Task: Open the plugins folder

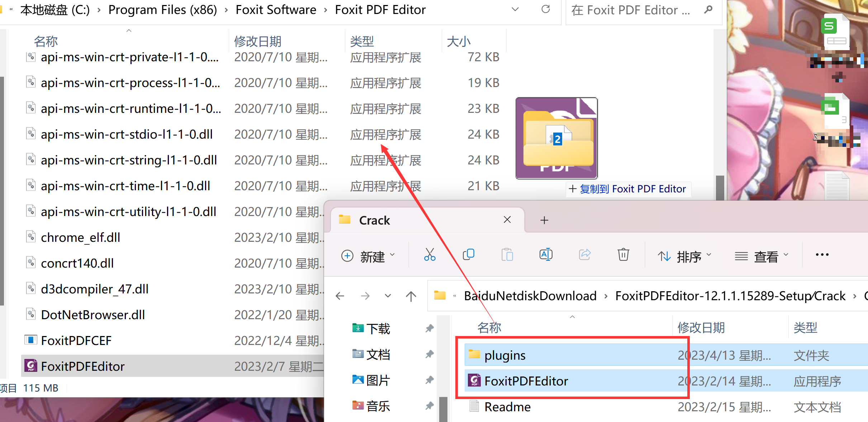Action: tap(504, 355)
